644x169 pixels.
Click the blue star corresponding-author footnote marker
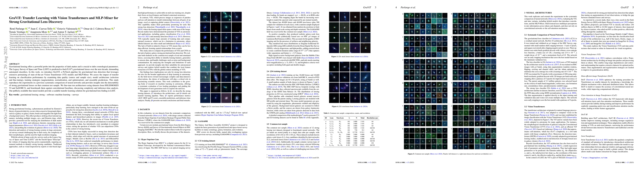[x=82, y=28]
